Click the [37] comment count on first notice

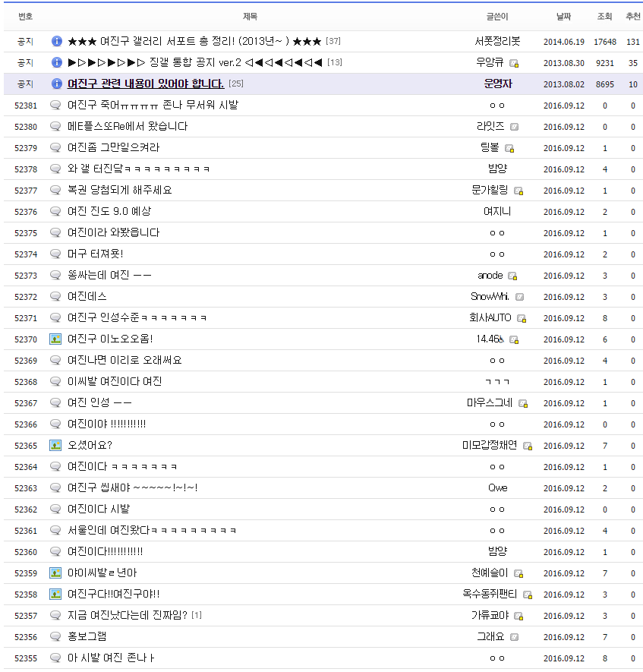[333, 41]
